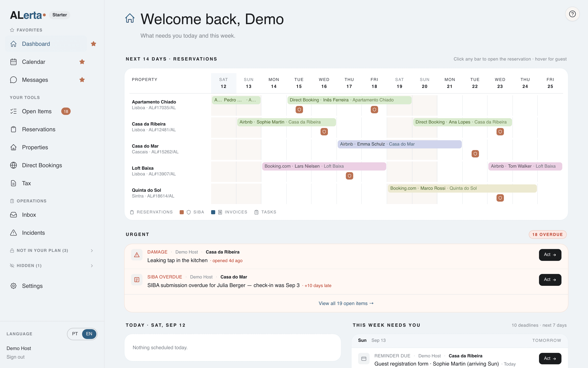Unfavorite Dashboard using its star

click(94, 44)
